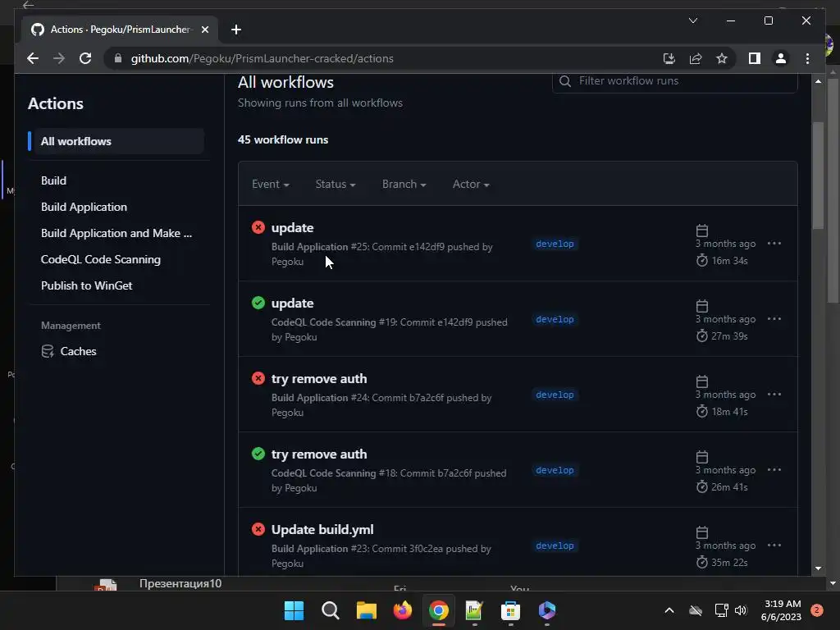Open try remove auth Build Application #24

[319, 379]
